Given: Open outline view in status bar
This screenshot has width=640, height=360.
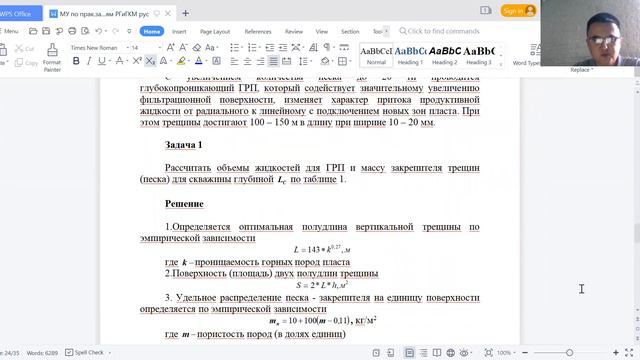Looking at the screenshot, I should point(423,352).
